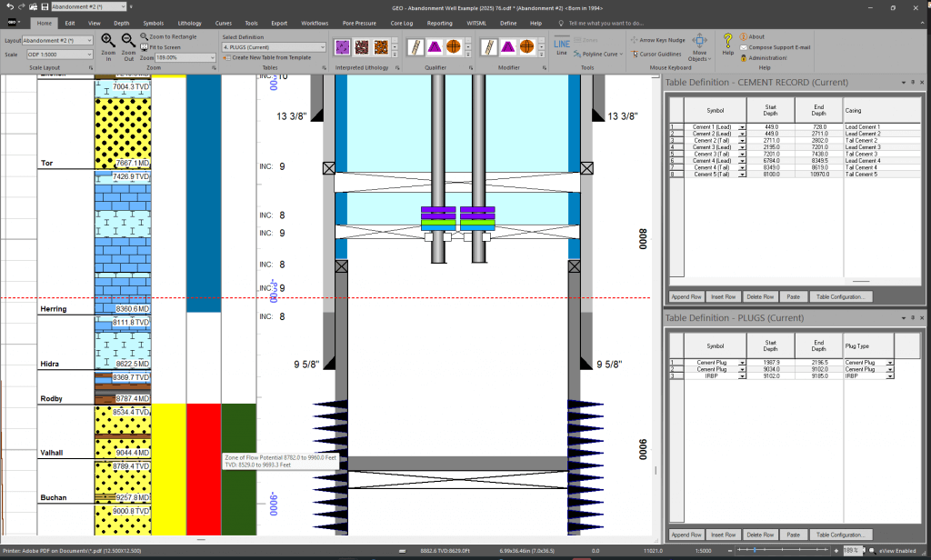Click Paste in PLUGS table
Viewport: 931px width, 560px height.
(x=793, y=535)
